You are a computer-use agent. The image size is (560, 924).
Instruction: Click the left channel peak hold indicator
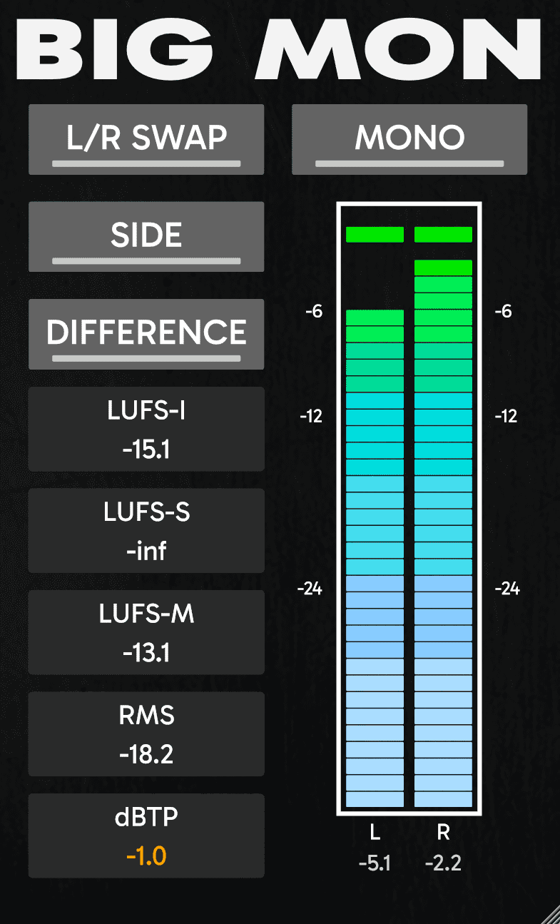pos(375,234)
